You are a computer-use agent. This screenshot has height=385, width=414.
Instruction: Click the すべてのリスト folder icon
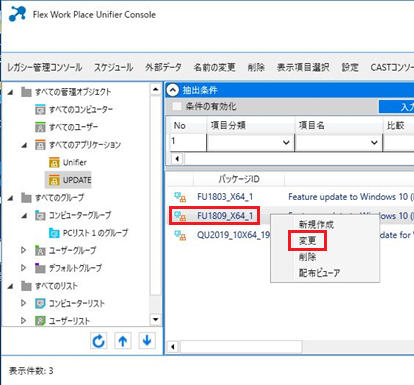pyautogui.click(x=26, y=286)
